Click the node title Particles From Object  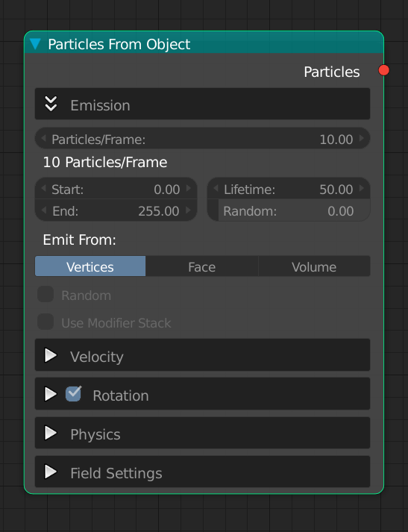(x=119, y=45)
